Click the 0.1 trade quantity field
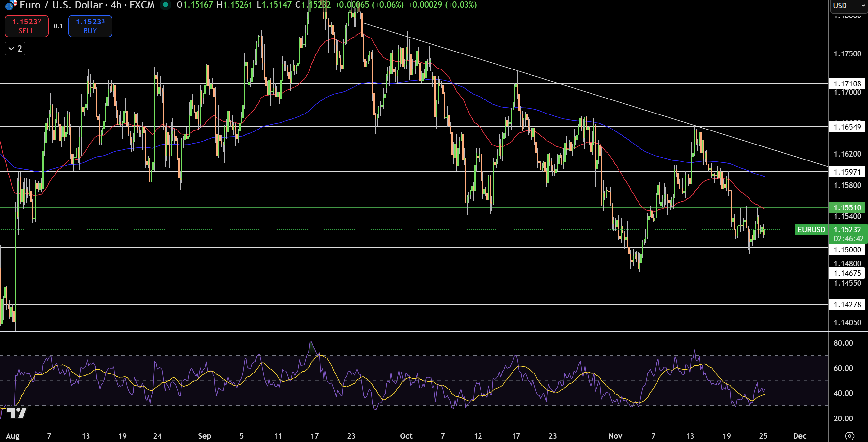This screenshot has height=442, width=868. tap(58, 26)
